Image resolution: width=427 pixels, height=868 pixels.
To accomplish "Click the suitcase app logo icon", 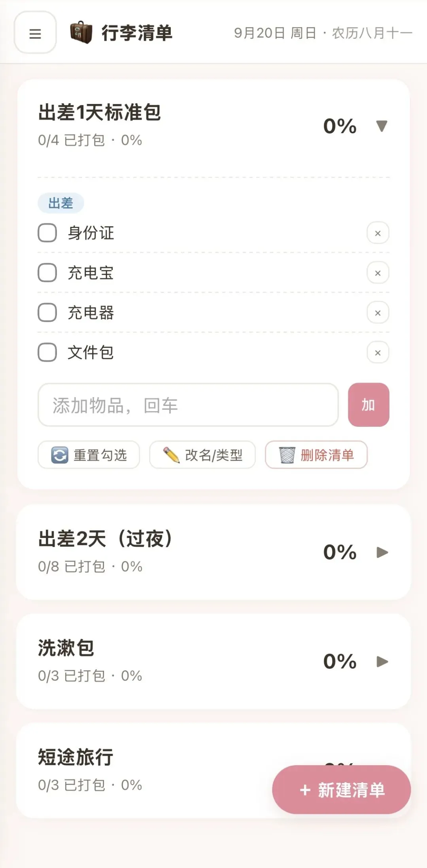I will pyautogui.click(x=81, y=32).
